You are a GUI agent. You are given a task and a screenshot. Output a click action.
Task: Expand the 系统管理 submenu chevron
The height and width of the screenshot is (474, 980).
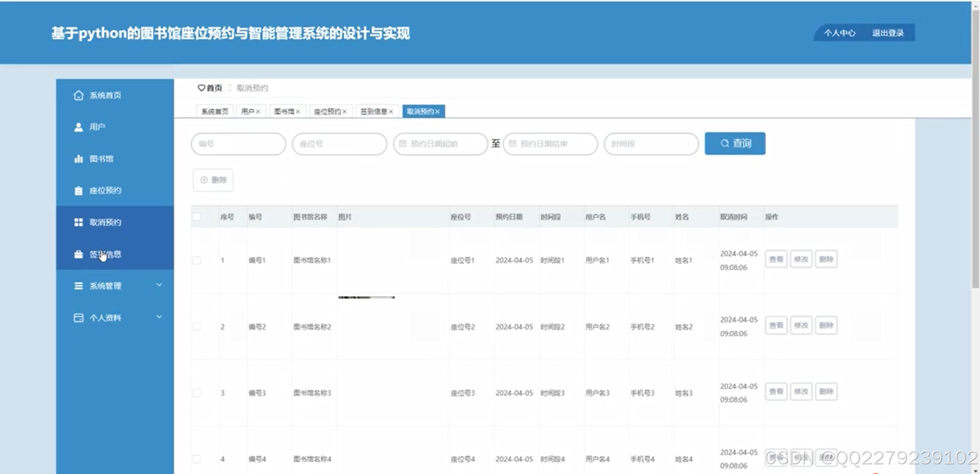pyautogui.click(x=159, y=285)
